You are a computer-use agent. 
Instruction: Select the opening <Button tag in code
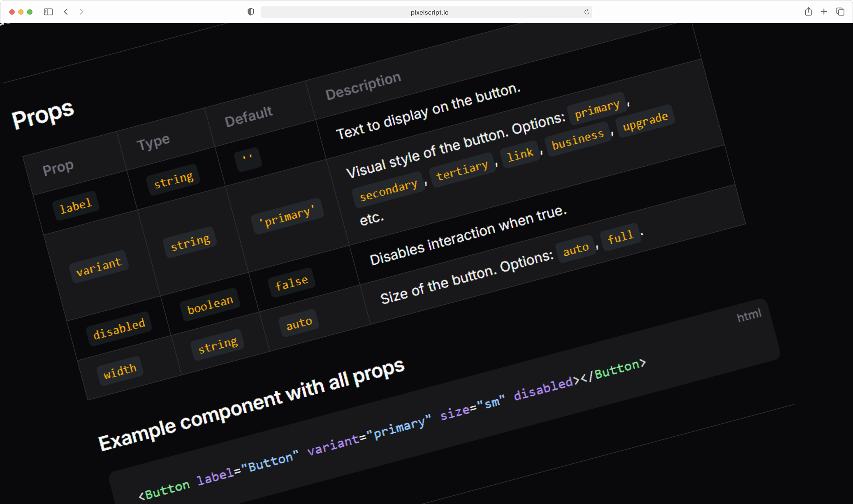165,490
